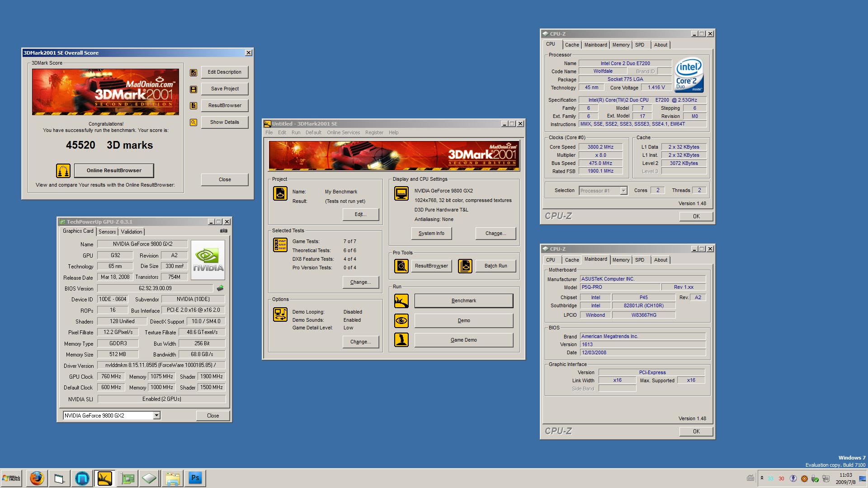The width and height of the screenshot is (868, 488).
Task: Switch to the Validation tab in GPU-Z
Action: click(132, 232)
